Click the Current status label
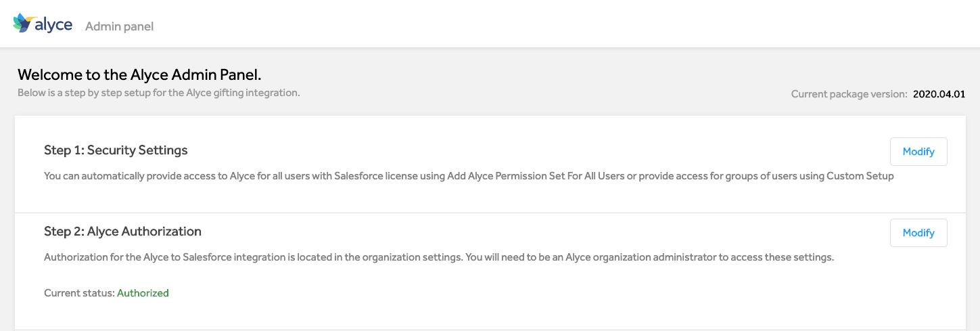Screen dimensions: 980x331 click(x=79, y=293)
